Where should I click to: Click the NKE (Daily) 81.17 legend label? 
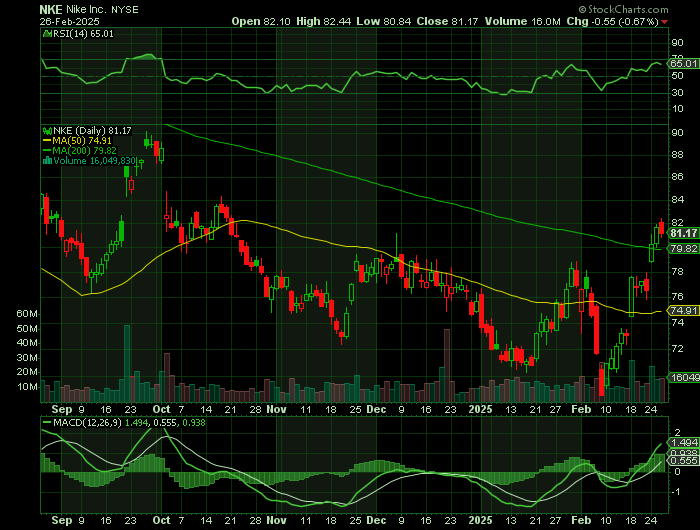[92, 130]
